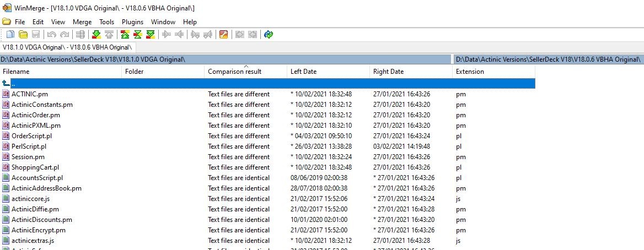644x250 pixels.
Task: Sort by Left Date column header
Action: [x=303, y=72]
